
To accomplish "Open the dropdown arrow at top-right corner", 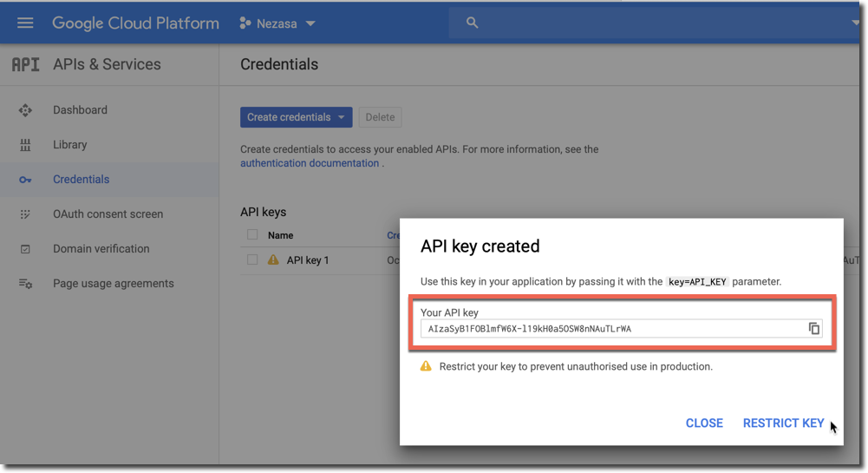I will pos(855,23).
